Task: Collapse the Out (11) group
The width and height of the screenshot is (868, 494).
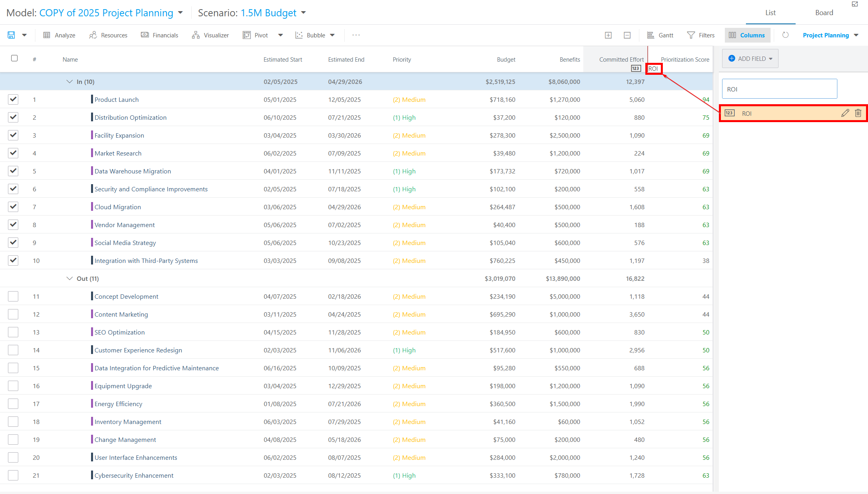Action: click(x=69, y=278)
